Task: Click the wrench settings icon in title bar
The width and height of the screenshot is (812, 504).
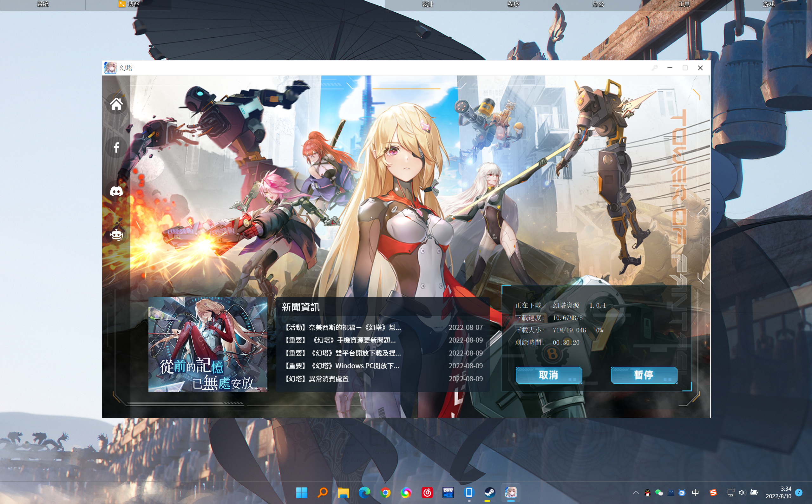Action: coord(655,68)
